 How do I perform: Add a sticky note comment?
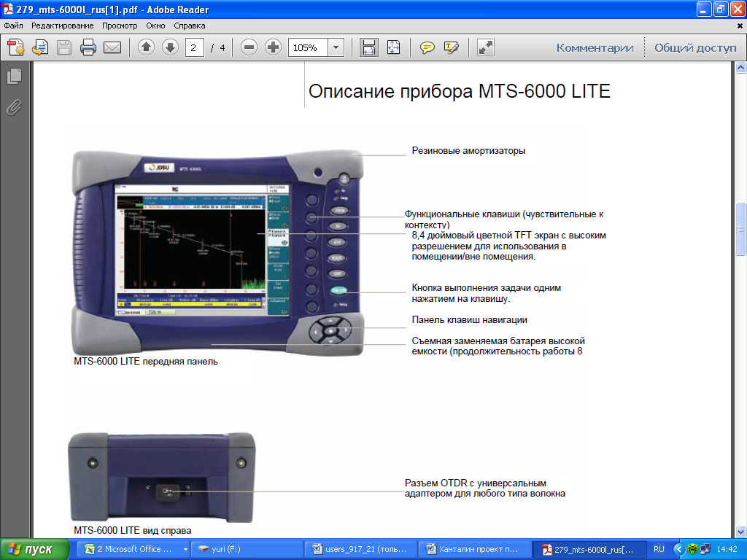(x=427, y=47)
